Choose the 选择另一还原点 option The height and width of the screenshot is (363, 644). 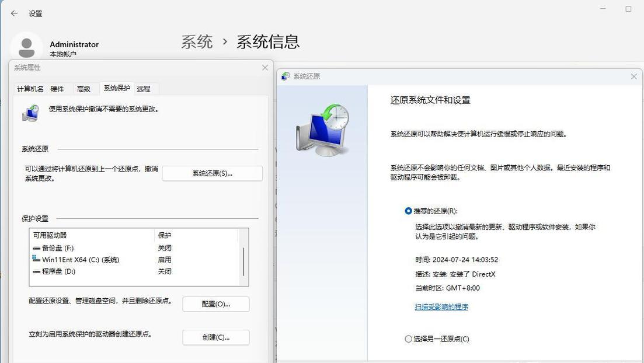(408, 338)
